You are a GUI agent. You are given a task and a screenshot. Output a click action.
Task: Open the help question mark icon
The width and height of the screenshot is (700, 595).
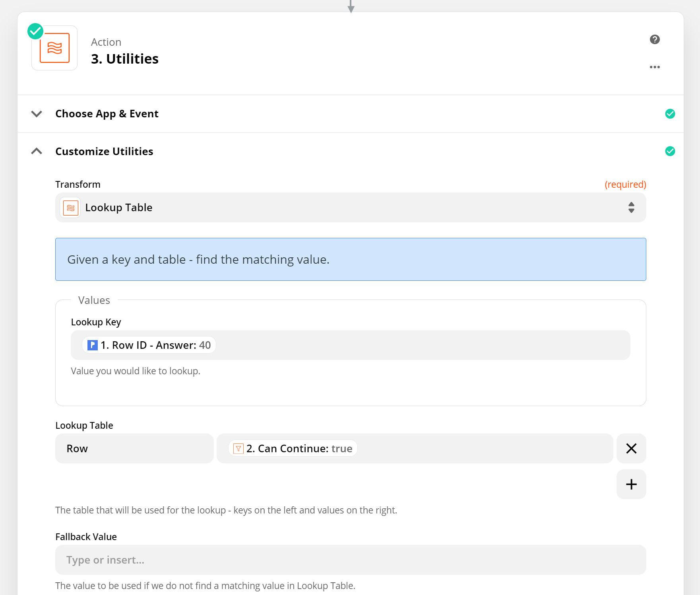(655, 39)
